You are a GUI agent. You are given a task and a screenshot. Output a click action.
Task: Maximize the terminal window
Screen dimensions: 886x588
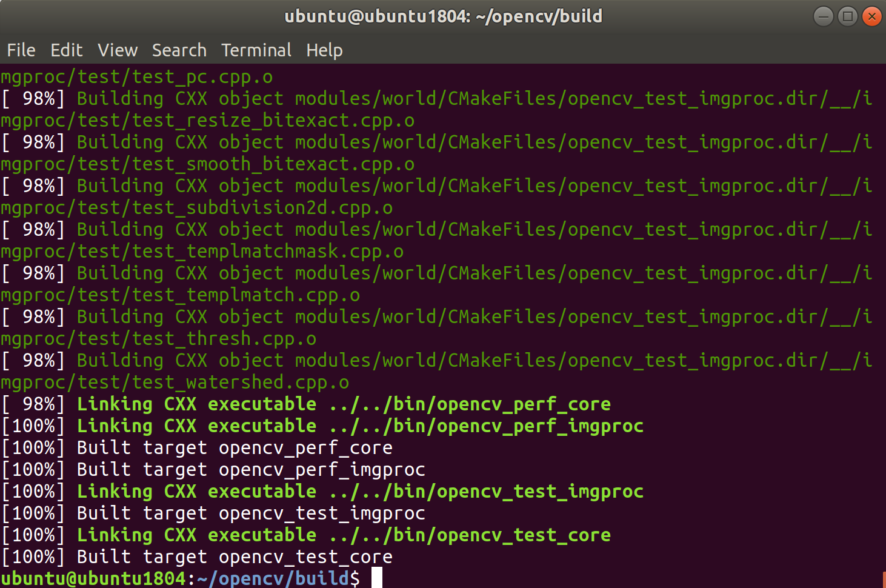(x=847, y=16)
